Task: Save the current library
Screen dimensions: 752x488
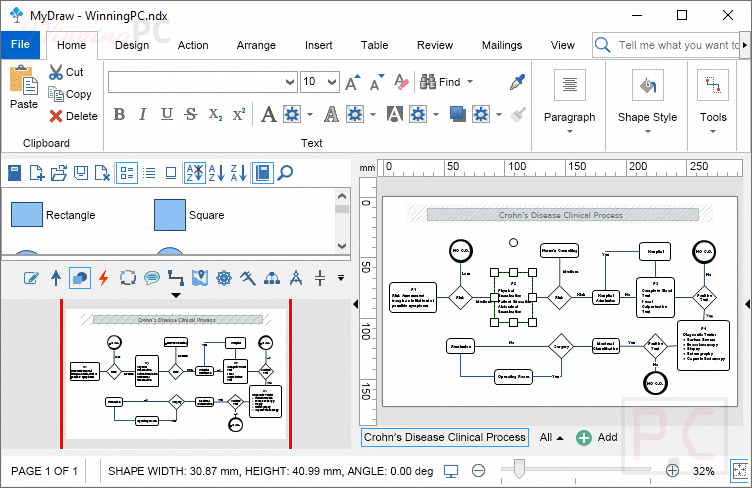Action: (81, 173)
